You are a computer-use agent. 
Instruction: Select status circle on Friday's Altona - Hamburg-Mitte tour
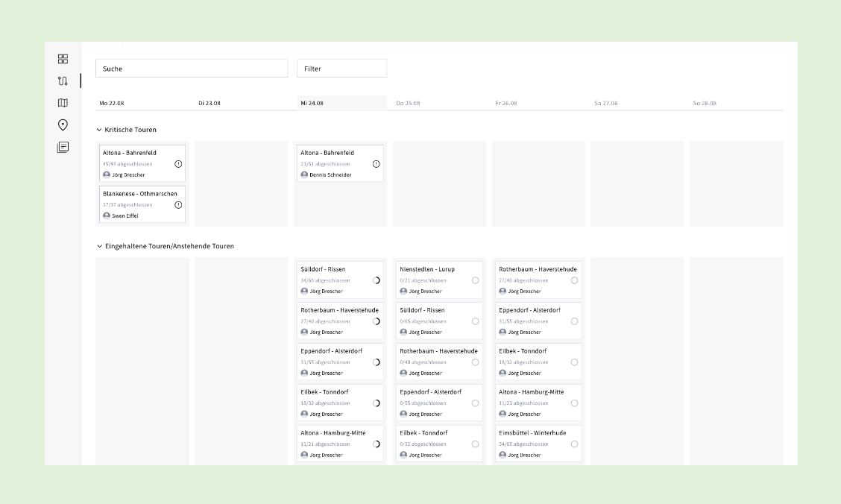coord(574,403)
